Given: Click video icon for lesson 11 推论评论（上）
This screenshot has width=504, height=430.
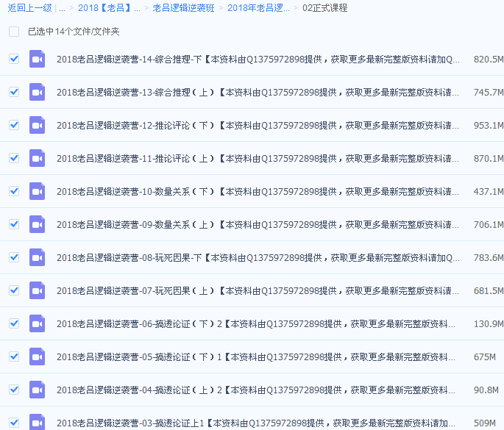Looking at the screenshot, I should click(x=37, y=158).
